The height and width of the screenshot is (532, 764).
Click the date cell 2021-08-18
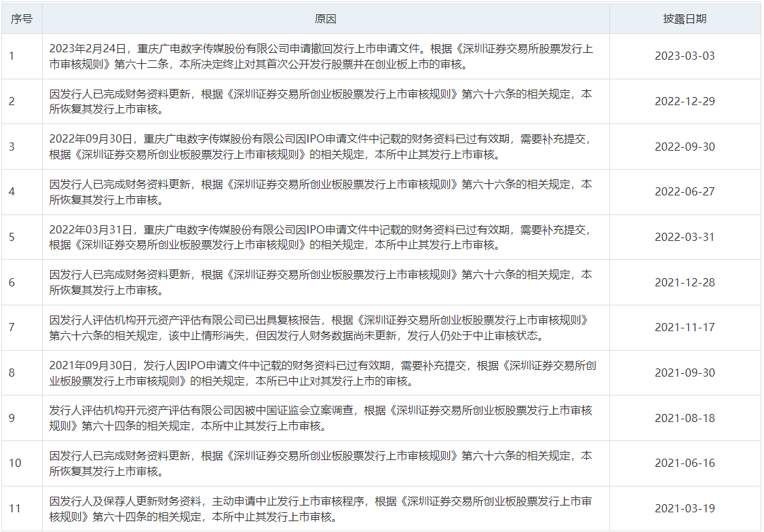pos(684,418)
